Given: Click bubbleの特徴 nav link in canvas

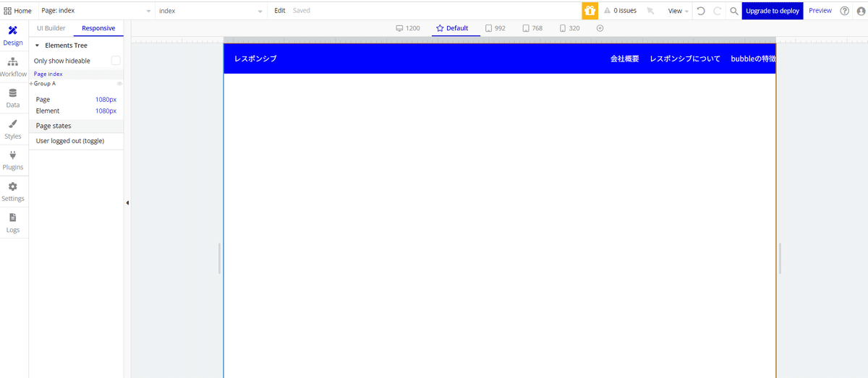Looking at the screenshot, I should 753,59.
